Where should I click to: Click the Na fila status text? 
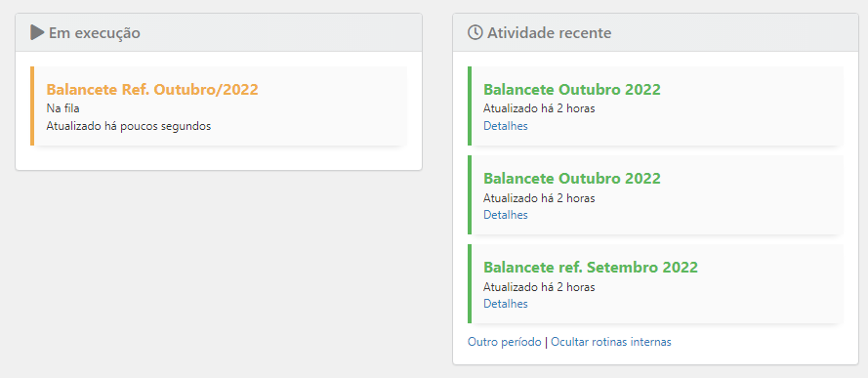62,108
